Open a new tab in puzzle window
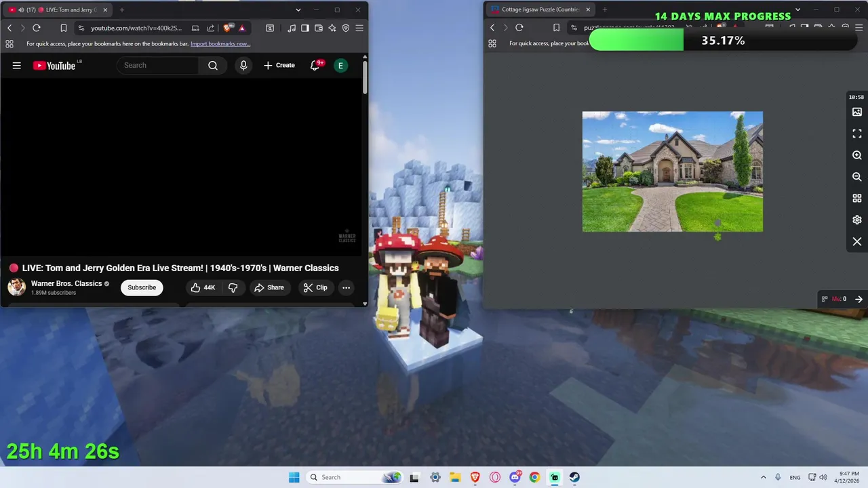Image resolution: width=868 pixels, height=488 pixels. point(605,9)
